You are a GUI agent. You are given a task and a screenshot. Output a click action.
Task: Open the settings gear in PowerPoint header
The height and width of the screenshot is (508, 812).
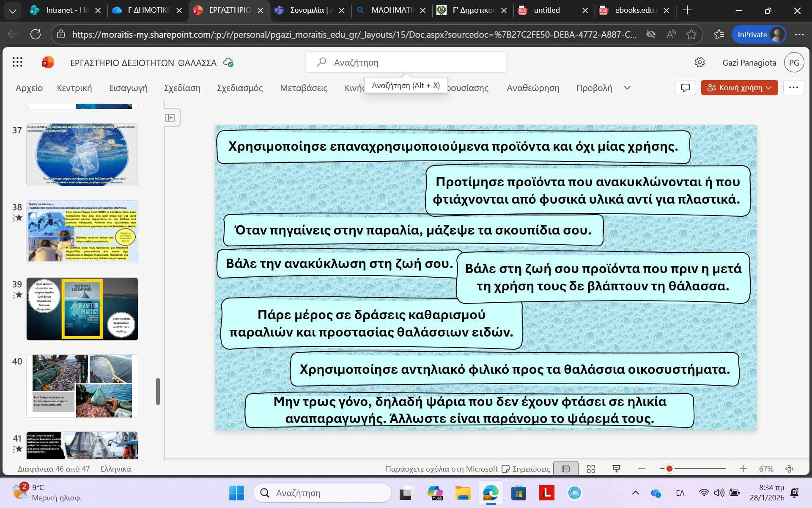coord(700,63)
